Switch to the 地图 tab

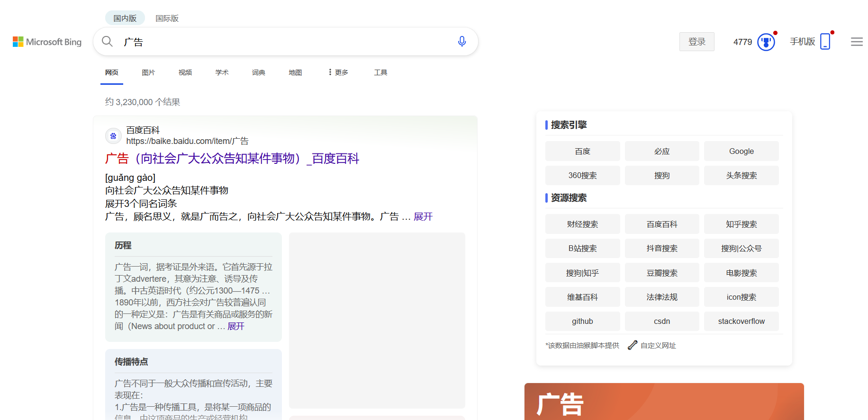tap(295, 72)
